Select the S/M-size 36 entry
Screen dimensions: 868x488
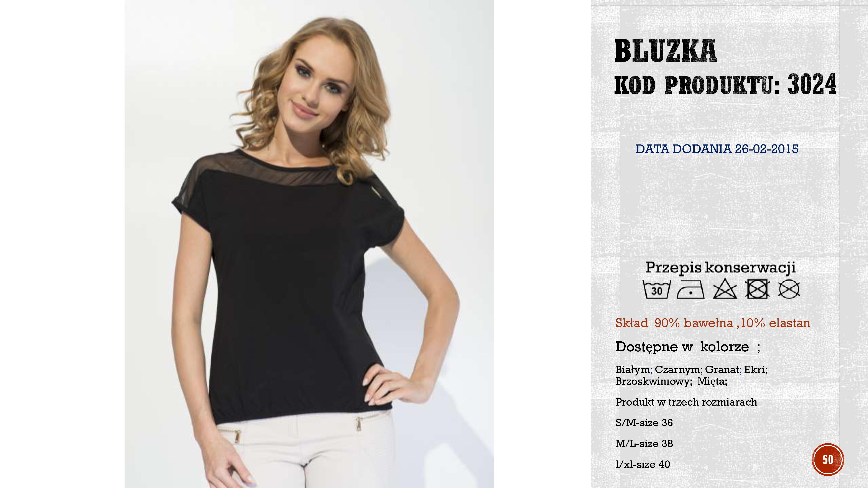tap(644, 423)
